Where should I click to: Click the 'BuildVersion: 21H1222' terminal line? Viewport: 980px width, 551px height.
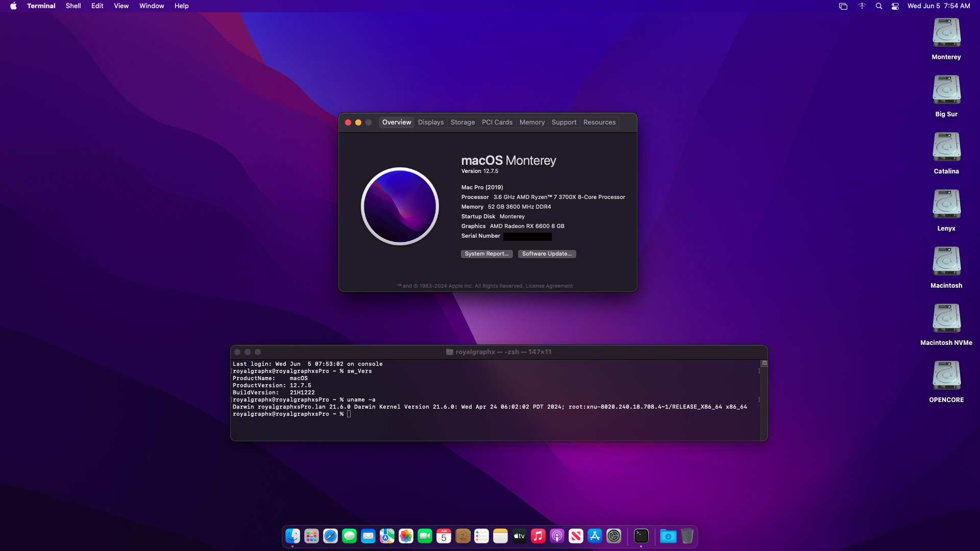click(274, 393)
